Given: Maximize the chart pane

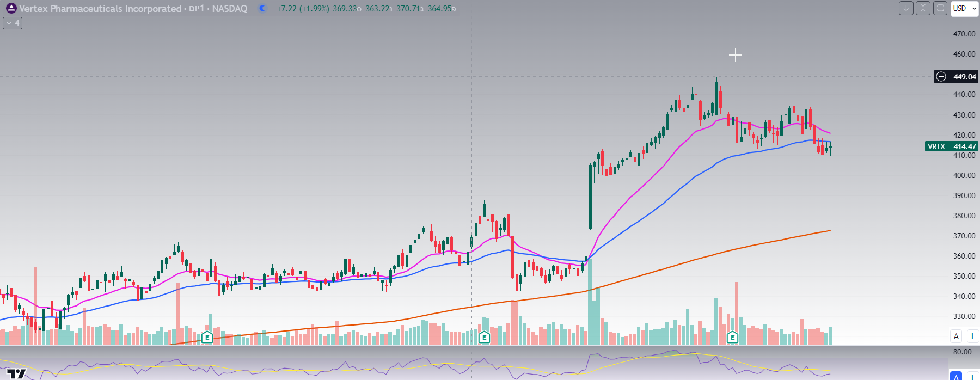Looking at the screenshot, I should 940,8.
